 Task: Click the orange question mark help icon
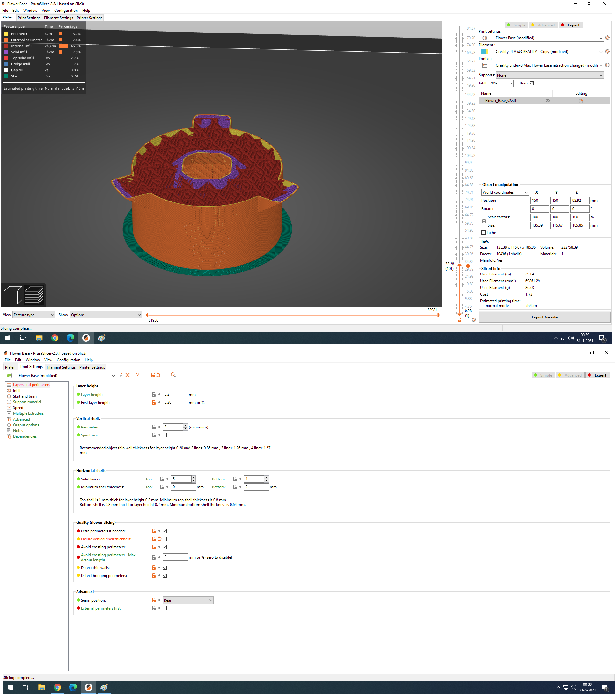(x=138, y=375)
